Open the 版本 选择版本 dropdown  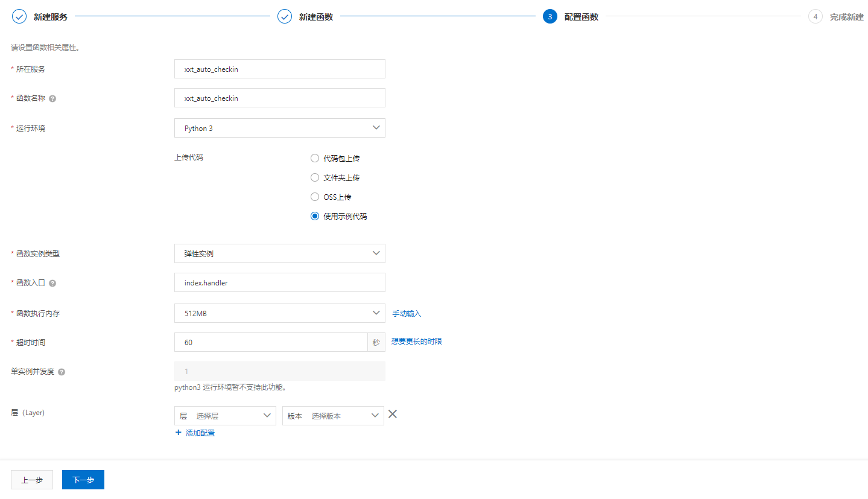333,416
